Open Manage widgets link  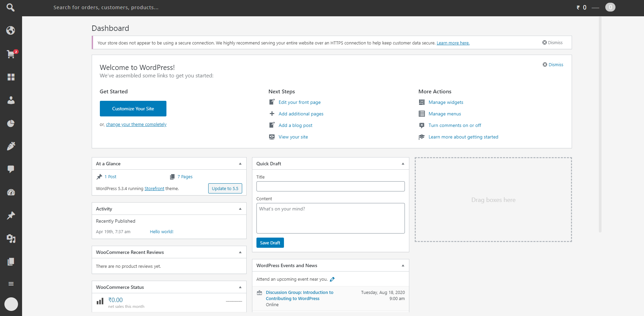446,102
